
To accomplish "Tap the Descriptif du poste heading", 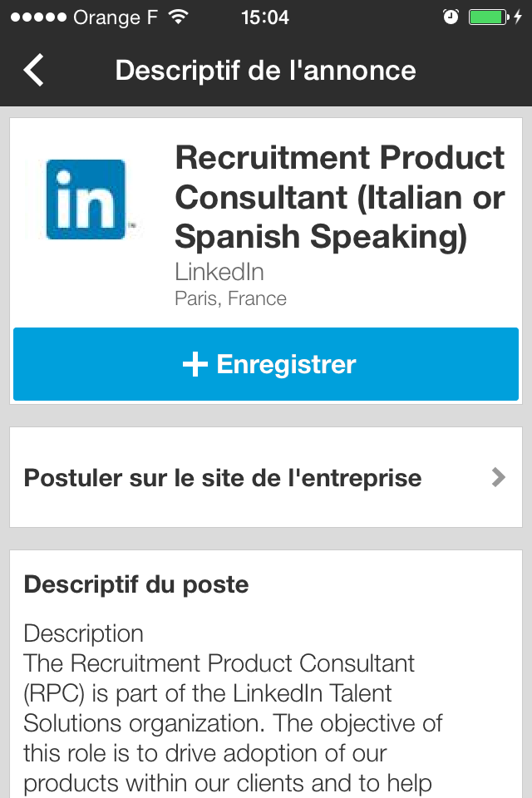I will coord(136,584).
